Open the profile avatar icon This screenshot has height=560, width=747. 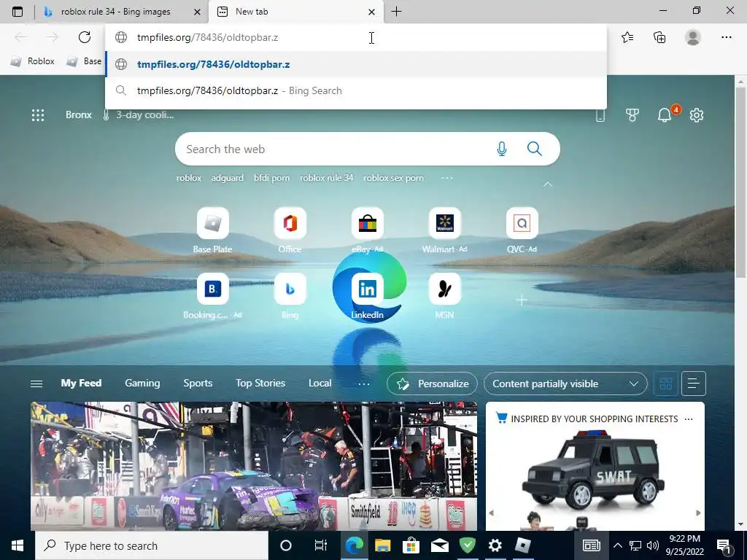coord(693,37)
